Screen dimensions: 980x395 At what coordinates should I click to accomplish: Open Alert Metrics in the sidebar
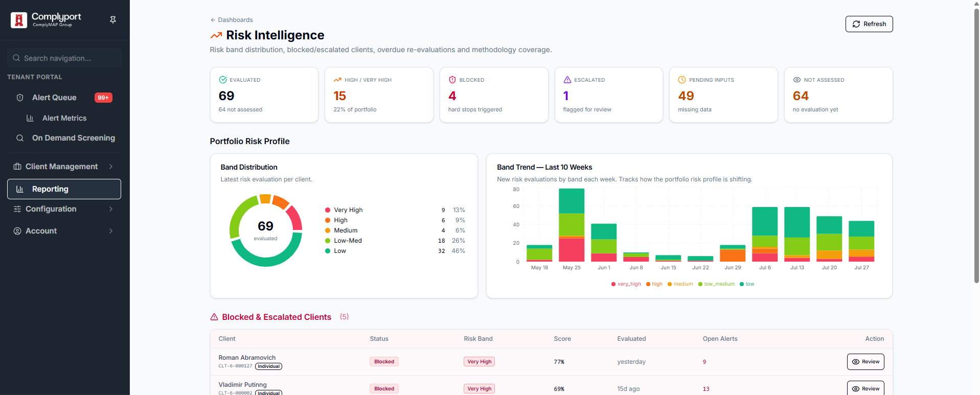[x=64, y=118]
